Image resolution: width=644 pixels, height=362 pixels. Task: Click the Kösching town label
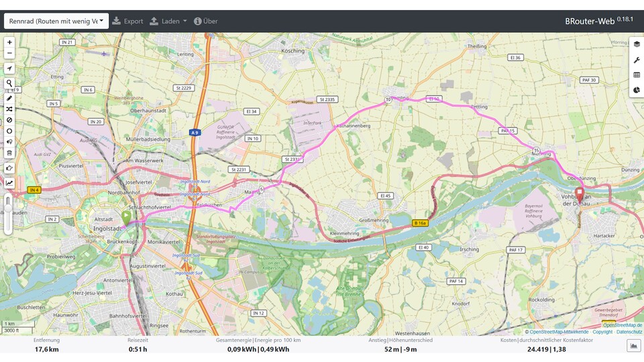(293, 51)
